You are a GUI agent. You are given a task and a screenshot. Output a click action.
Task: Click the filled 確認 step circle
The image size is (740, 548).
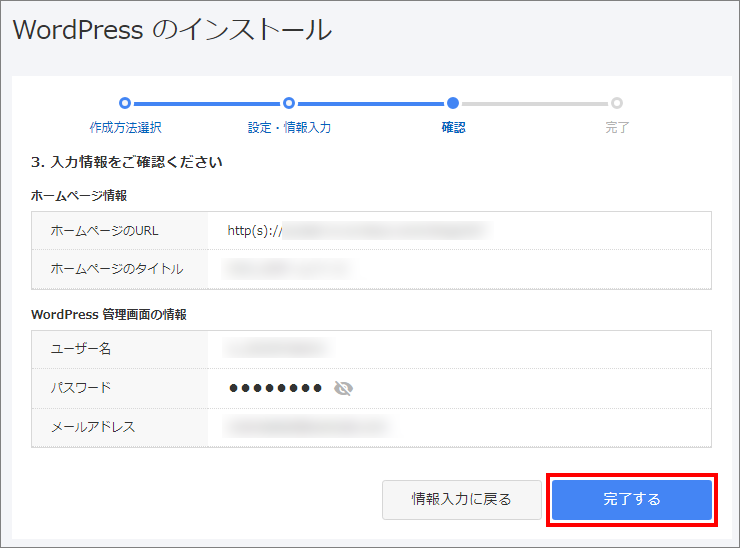453,102
